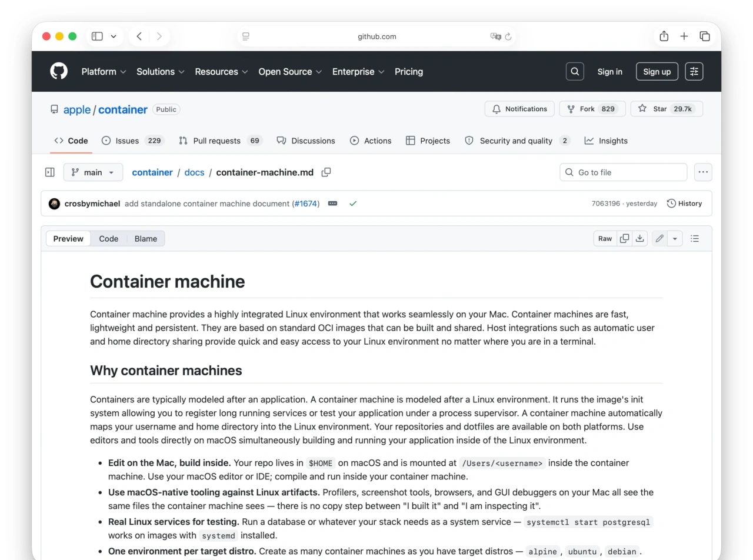
Task: Open the document outline list icon
Action: (695, 238)
